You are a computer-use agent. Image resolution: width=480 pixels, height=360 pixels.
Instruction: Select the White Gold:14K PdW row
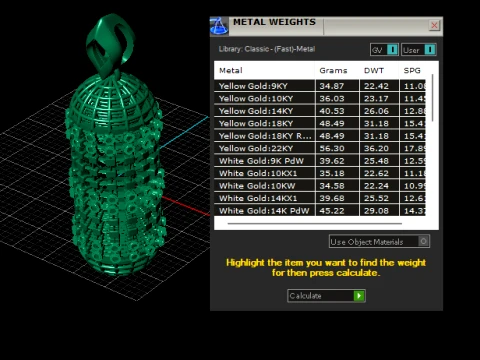(320, 211)
